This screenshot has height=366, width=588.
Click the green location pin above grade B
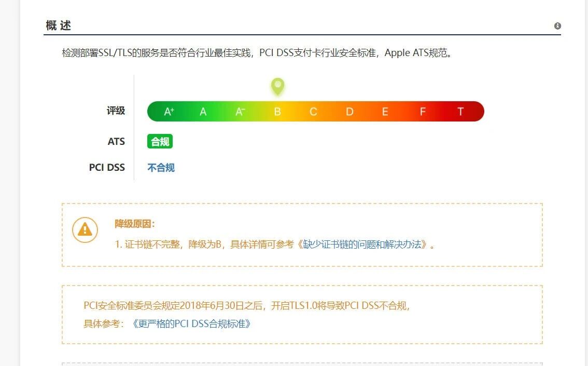[x=277, y=87]
